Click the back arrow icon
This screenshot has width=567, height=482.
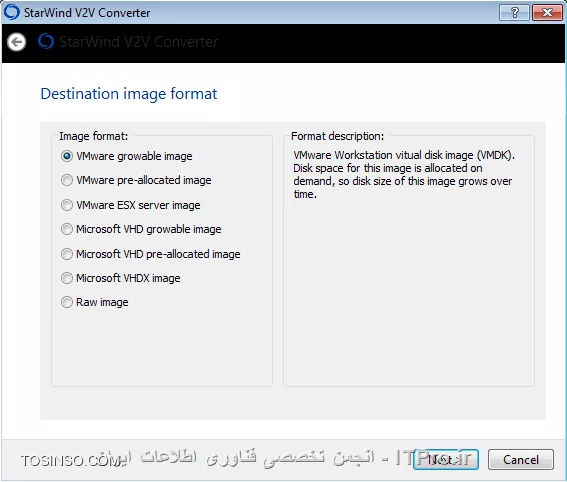point(16,42)
